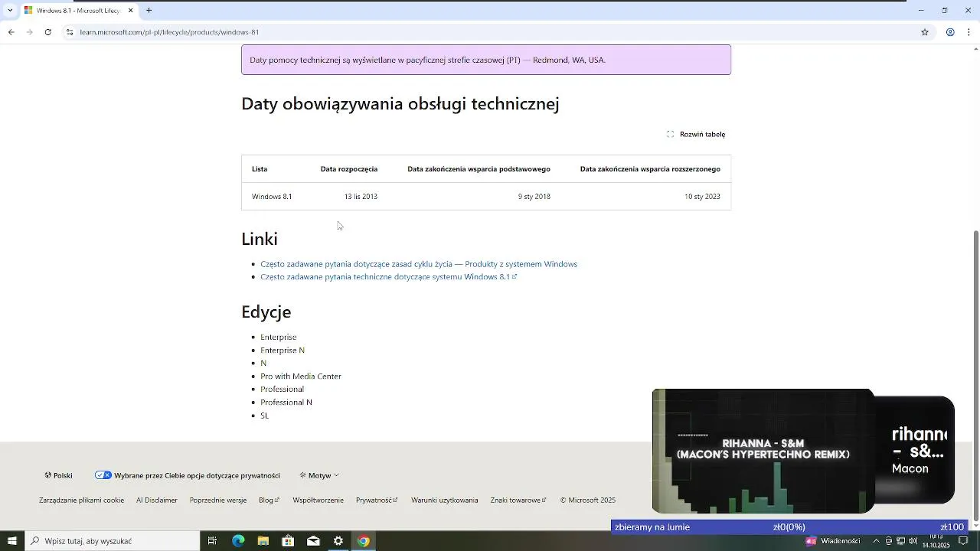The height and width of the screenshot is (551, 980).
Task: Open Microsoft Store from taskbar
Action: tap(288, 541)
